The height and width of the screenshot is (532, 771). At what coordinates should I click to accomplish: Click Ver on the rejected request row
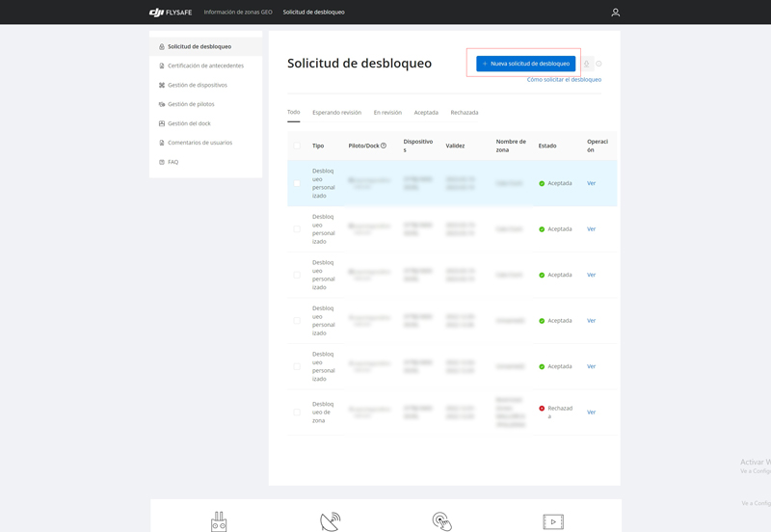pyautogui.click(x=591, y=412)
